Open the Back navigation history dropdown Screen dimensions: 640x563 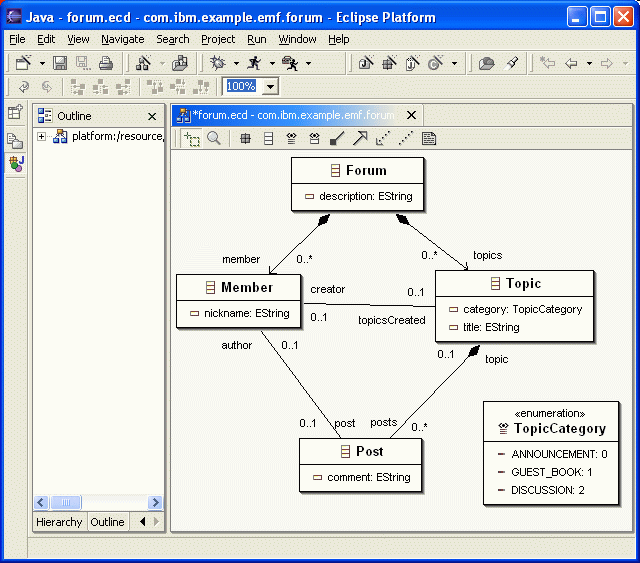(589, 63)
